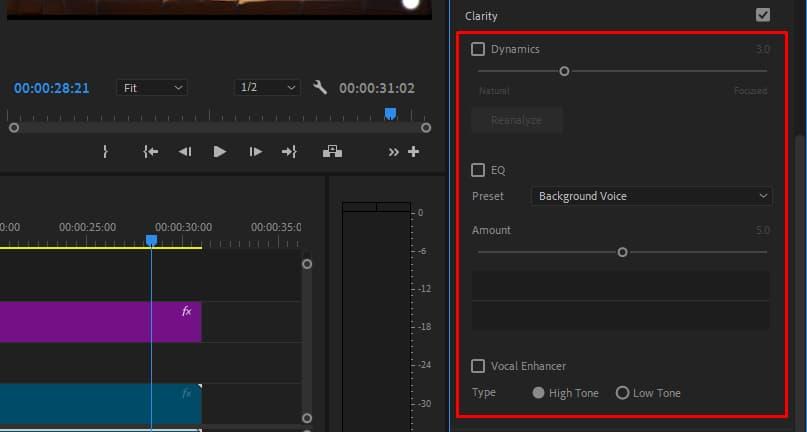807x432 pixels.
Task: Open the wrench settings menu
Action: click(x=320, y=88)
